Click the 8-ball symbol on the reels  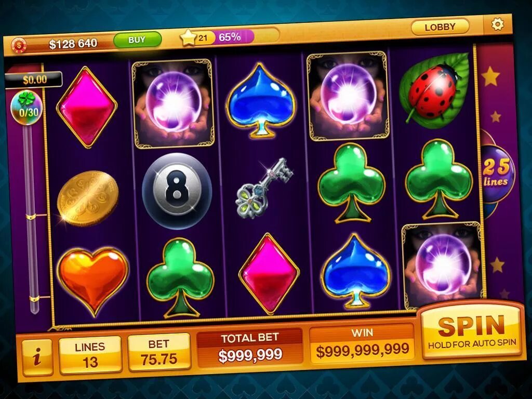[x=177, y=191]
